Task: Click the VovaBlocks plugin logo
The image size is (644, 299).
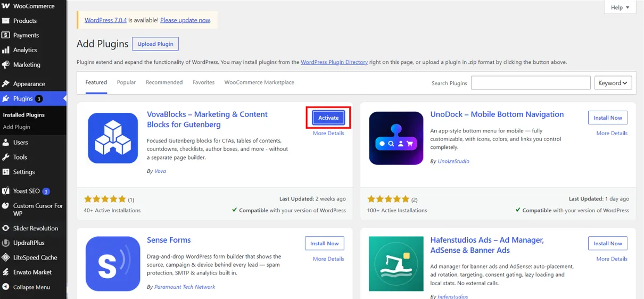Action: click(x=113, y=138)
